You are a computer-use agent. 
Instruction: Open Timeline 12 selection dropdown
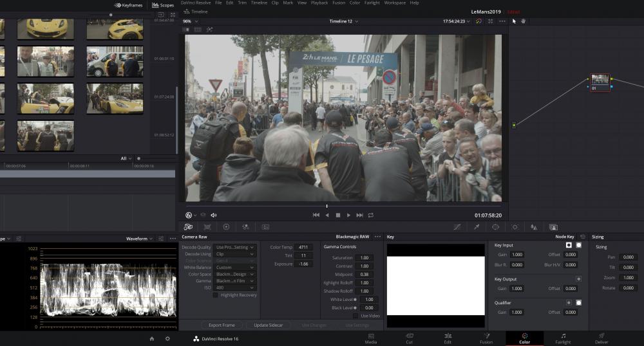coord(344,21)
